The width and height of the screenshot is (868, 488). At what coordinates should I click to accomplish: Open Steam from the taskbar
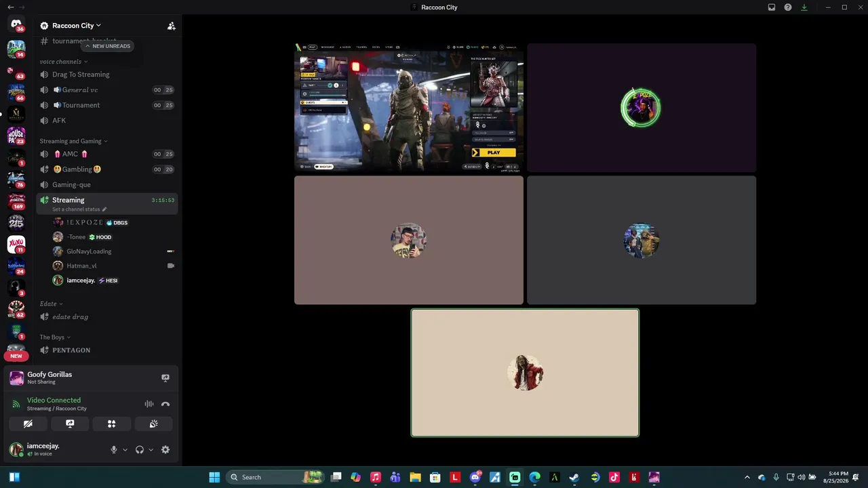574,477
